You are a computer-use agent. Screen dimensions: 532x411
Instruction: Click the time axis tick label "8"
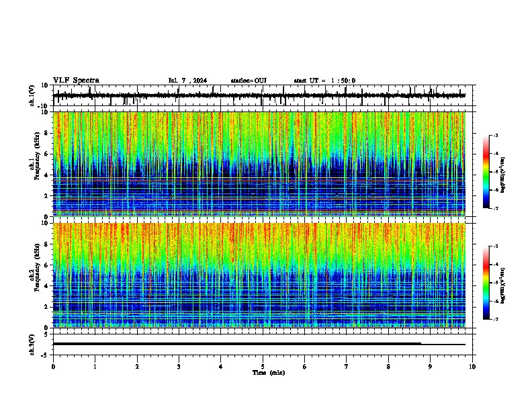(388, 367)
